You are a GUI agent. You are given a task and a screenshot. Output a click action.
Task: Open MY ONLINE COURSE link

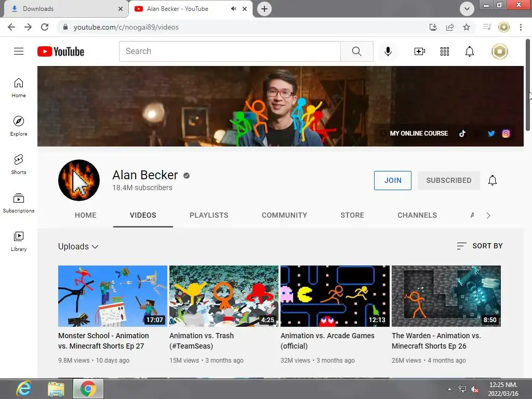419,134
